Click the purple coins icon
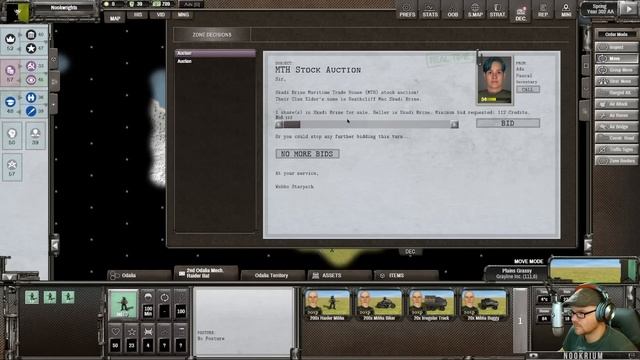 point(10,70)
